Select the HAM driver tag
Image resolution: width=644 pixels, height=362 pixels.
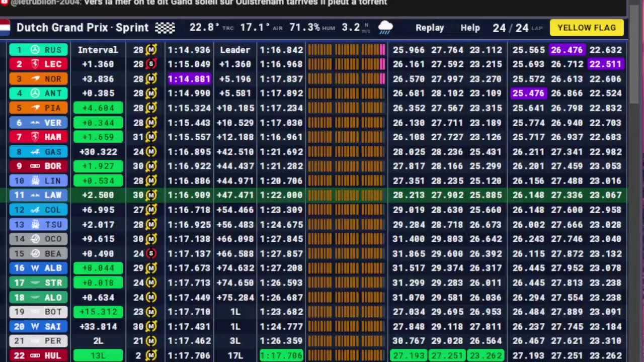click(x=39, y=137)
